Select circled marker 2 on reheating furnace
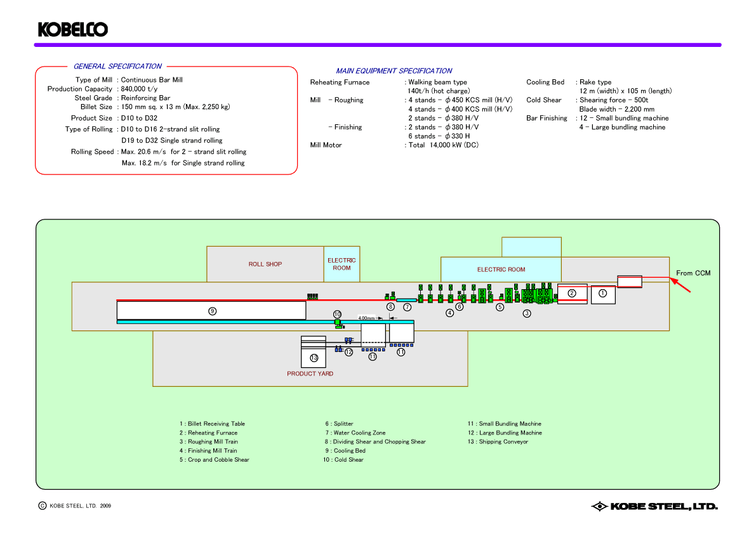 point(572,293)
